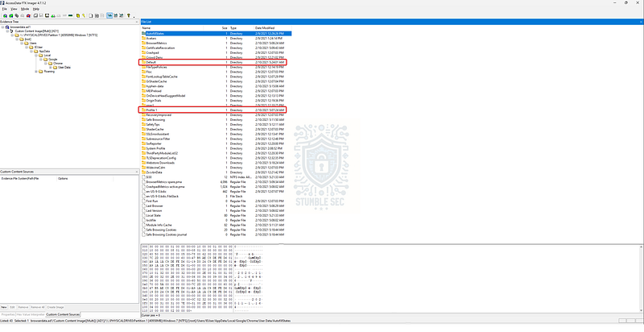This screenshot has height=332, width=644.
Task: Click the yellow Obtain Protected Files icon
Action: (x=78, y=15)
